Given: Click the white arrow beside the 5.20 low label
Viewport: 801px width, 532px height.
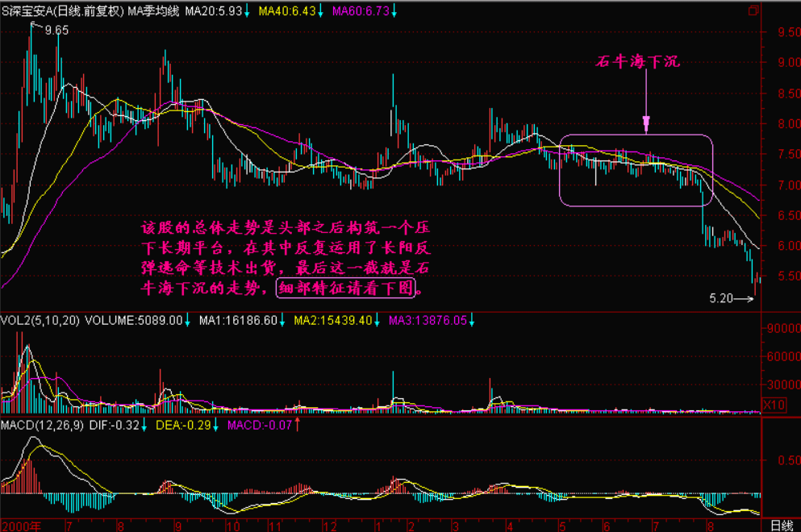Looking at the screenshot, I should click(745, 299).
